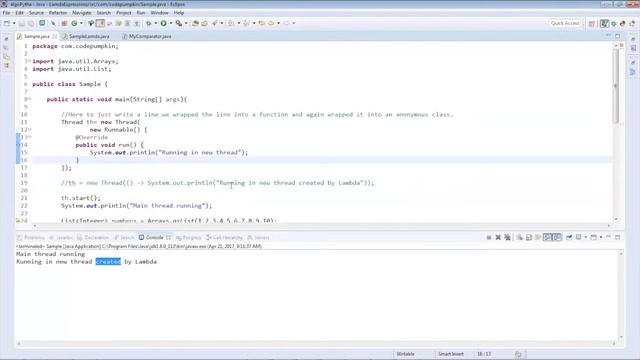Open the Window menu
Image resolution: width=640 pixels, height=360 pixels.
pos(159,13)
